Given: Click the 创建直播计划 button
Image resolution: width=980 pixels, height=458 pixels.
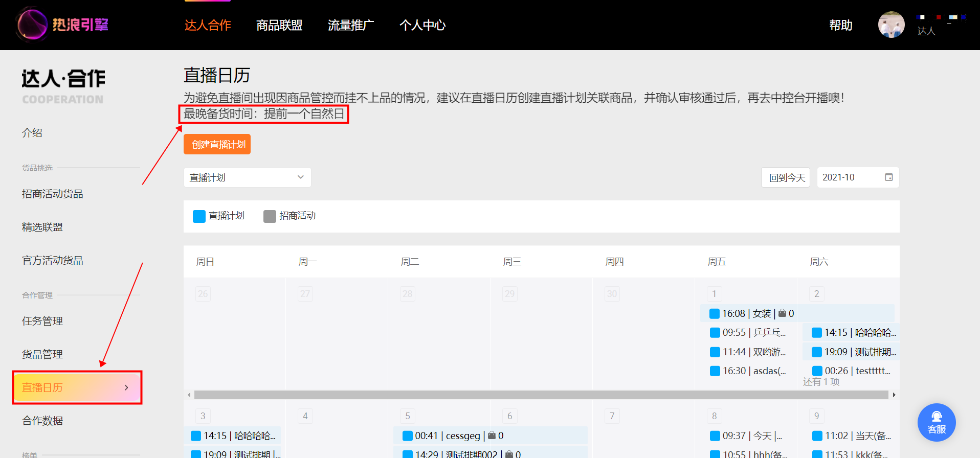Looking at the screenshot, I should 217,144.
